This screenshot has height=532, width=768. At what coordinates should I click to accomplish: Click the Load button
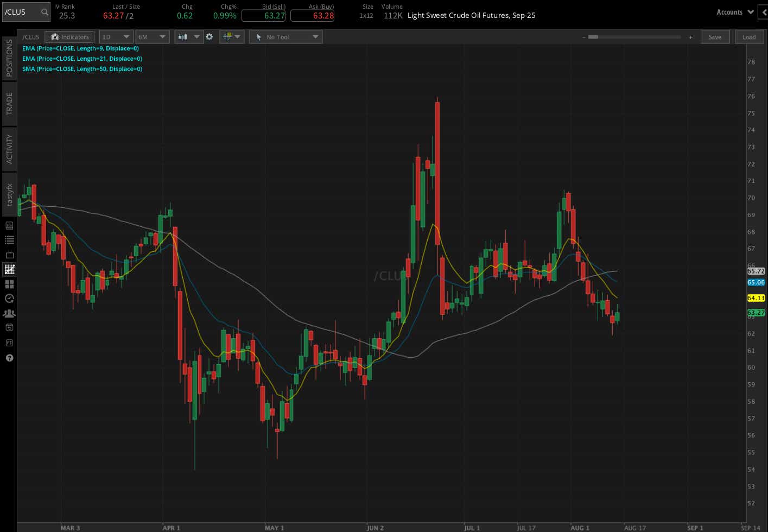tap(749, 36)
